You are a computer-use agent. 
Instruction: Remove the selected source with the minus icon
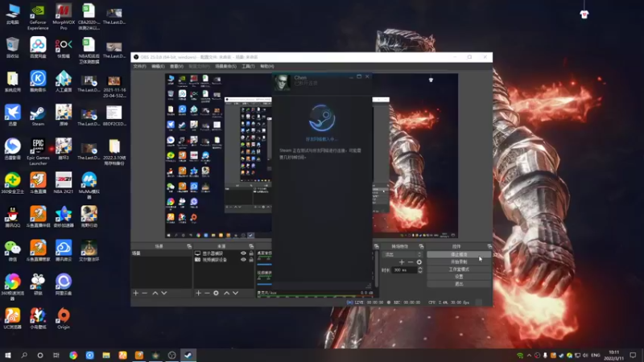click(x=207, y=293)
